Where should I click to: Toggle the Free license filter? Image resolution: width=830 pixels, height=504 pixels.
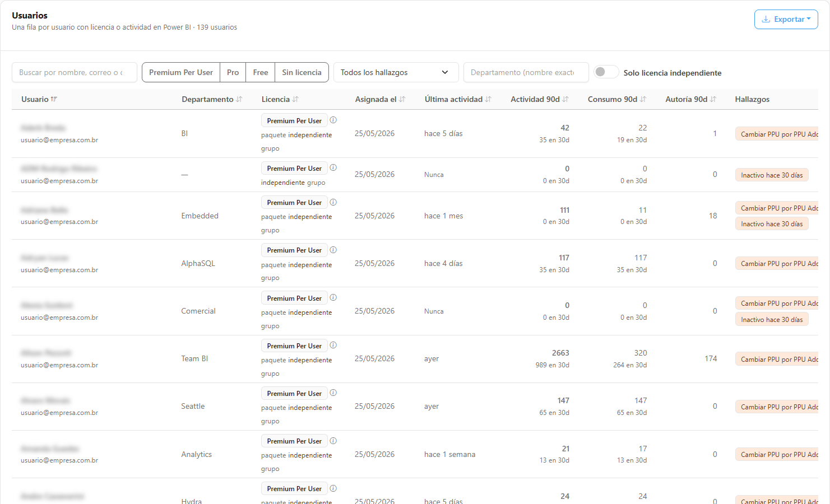pyautogui.click(x=261, y=72)
